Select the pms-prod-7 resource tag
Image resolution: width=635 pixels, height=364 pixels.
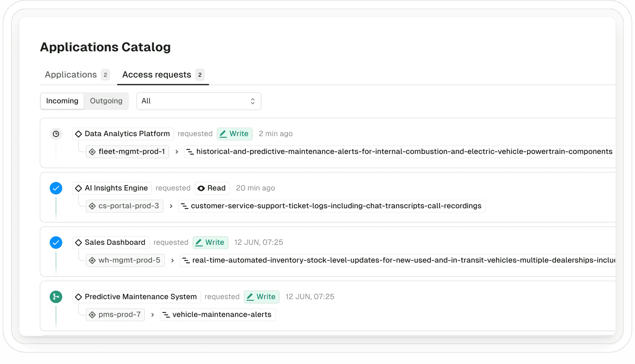115,314
